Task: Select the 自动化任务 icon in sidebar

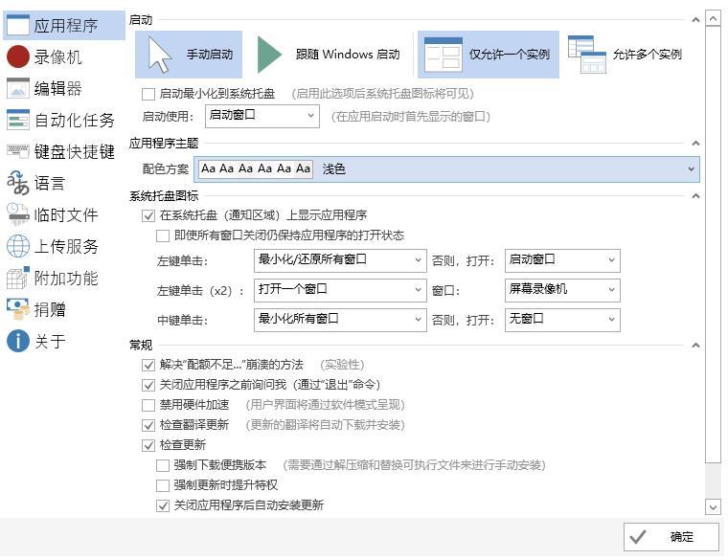Action: [x=18, y=120]
